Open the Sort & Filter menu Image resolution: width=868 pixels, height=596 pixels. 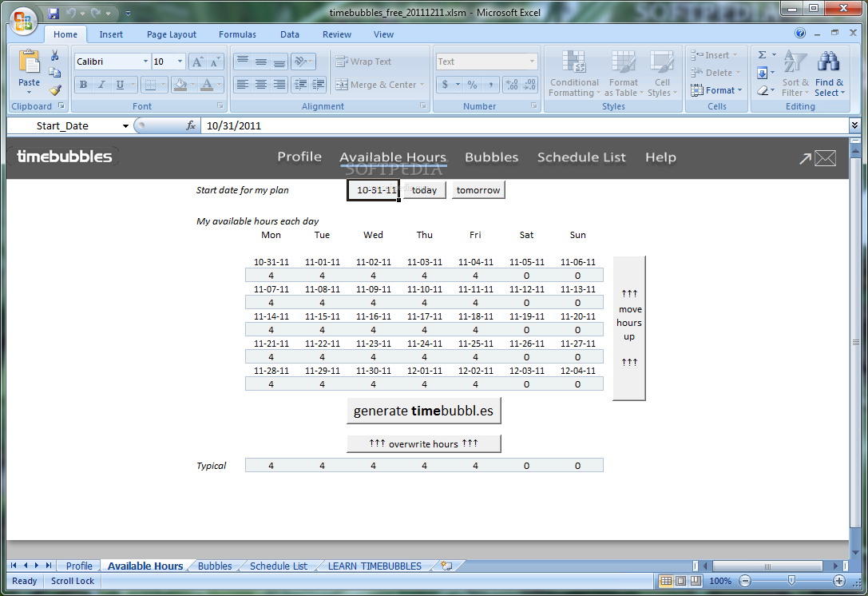(x=795, y=74)
